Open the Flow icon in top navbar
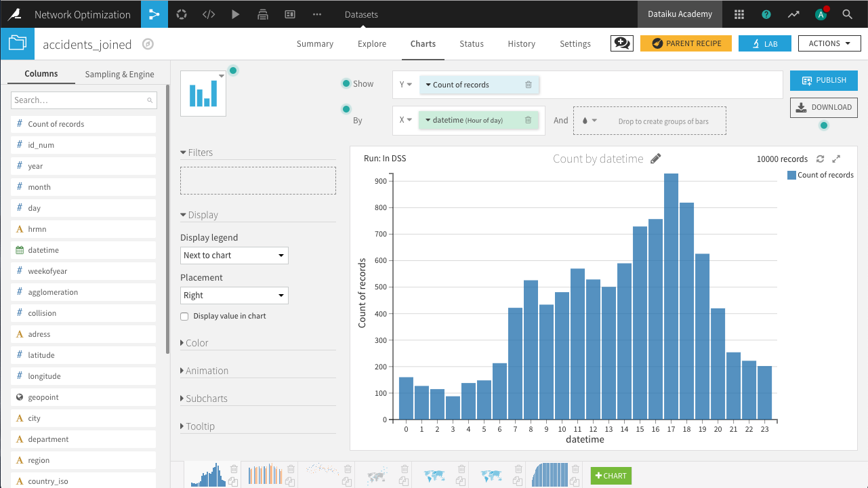868x488 pixels. click(x=154, y=14)
